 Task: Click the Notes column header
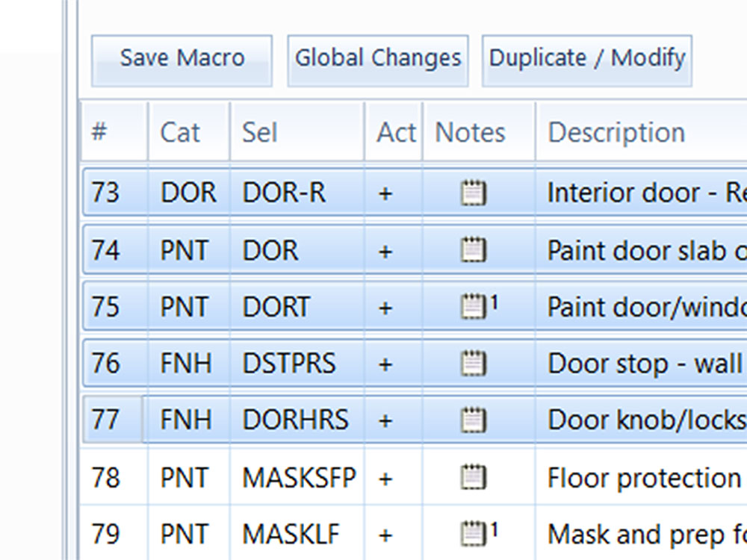pyautogui.click(x=471, y=133)
